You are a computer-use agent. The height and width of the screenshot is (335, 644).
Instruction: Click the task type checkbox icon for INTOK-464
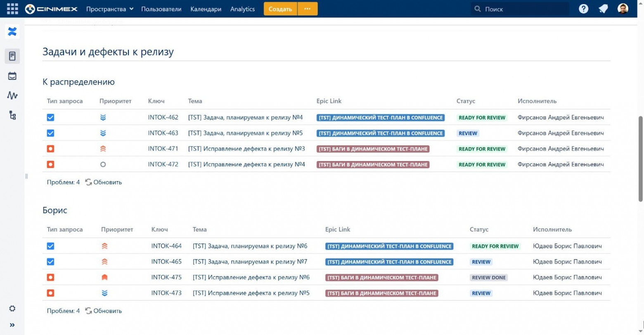50,246
